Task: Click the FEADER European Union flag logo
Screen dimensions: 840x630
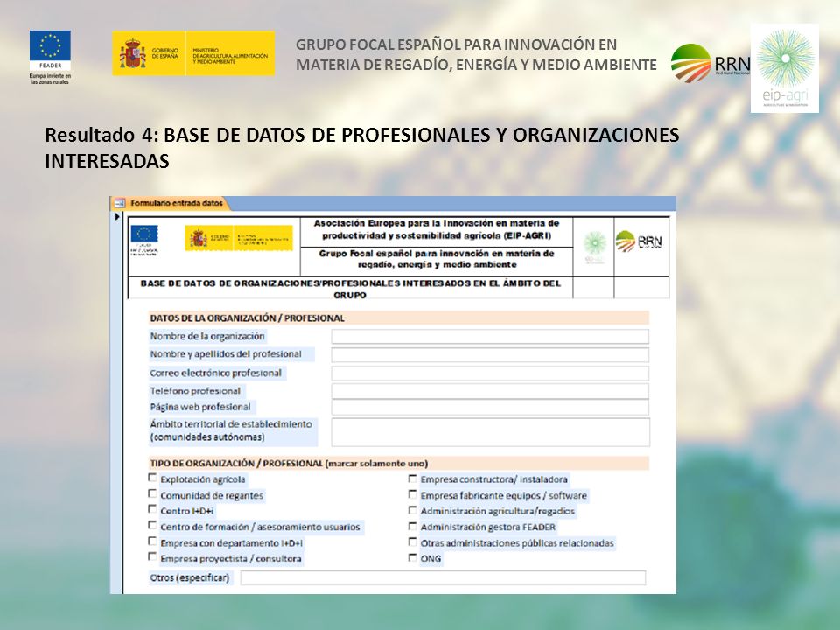Action: coord(50,58)
